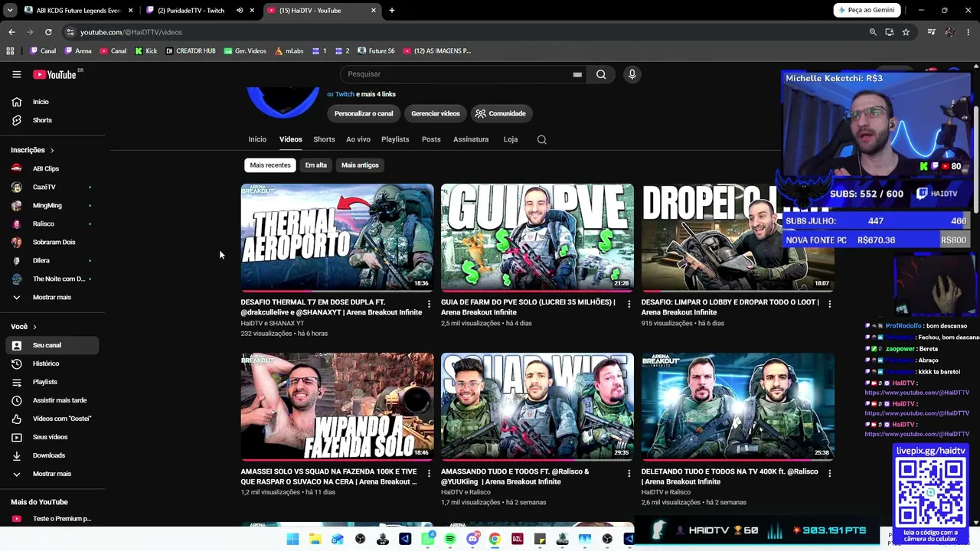Open the Shorts channel tab
Image resolution: width=980 pixels, height=551 pixels.
pyautogui.click(x=324, y=139)
